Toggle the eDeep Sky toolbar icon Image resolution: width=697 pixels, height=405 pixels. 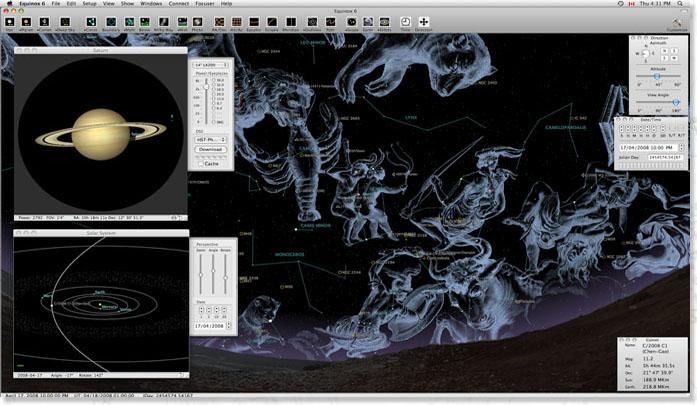[65, 21]
